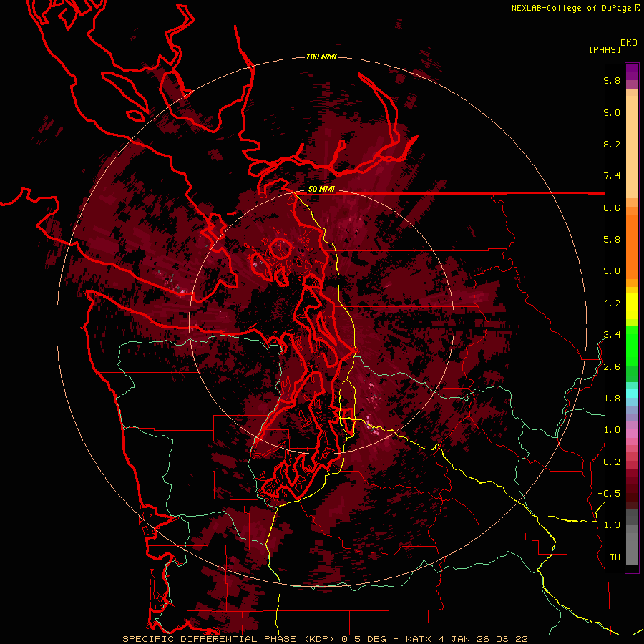Pick the bright green scale segment
The height and width of the screenshot is (644, 644).
[x=632, y=345]
